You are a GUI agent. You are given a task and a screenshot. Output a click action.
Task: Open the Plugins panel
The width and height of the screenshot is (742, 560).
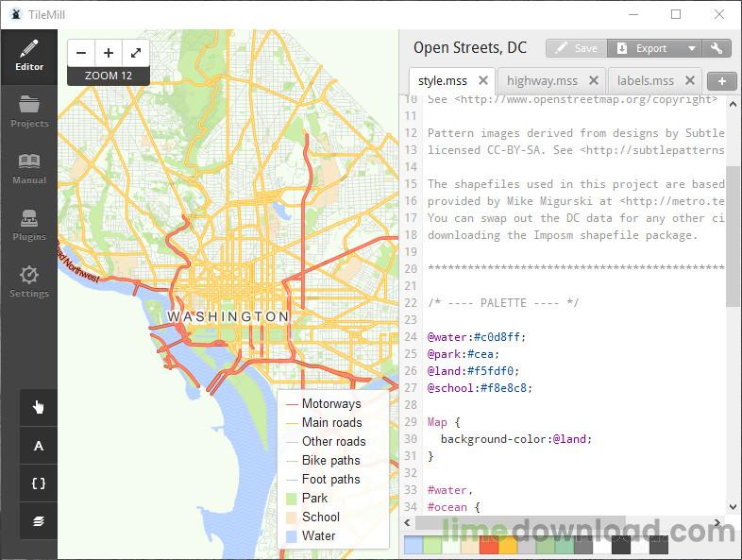[29, 227]
